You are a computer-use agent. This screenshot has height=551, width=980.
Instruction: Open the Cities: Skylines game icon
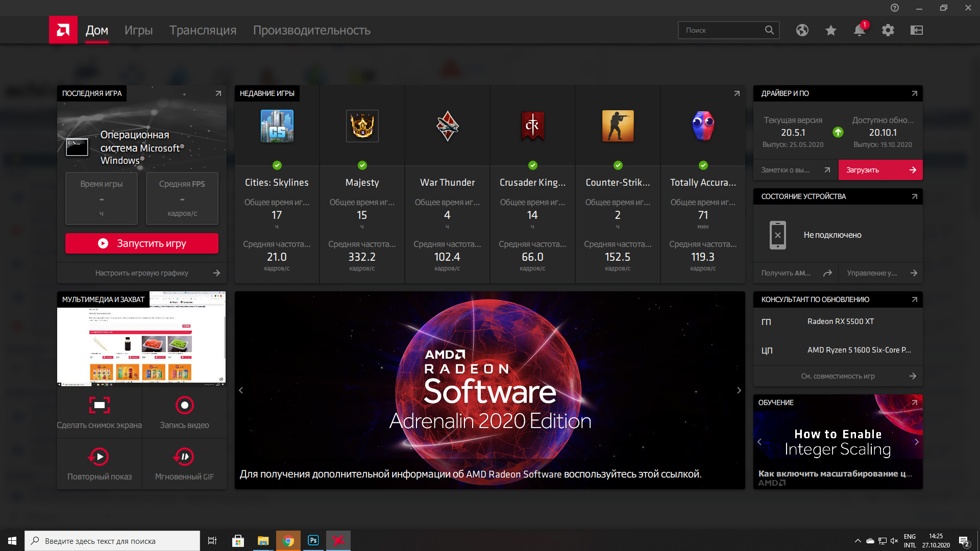(x=277, y=126)
